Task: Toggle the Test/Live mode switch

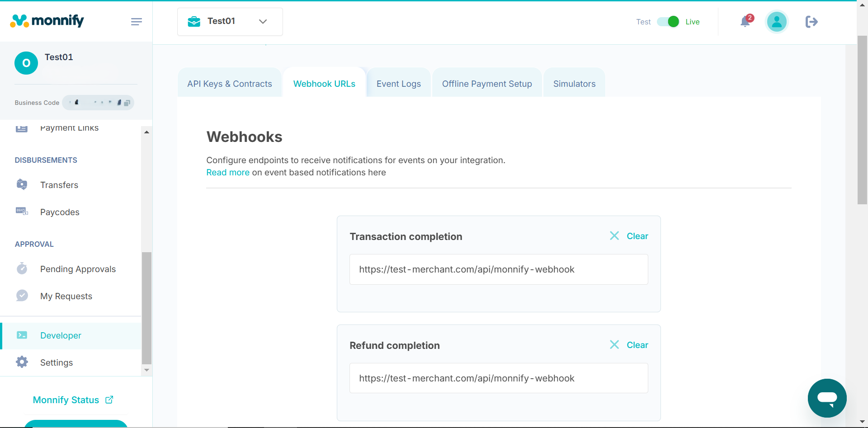Action: (668, 22)
